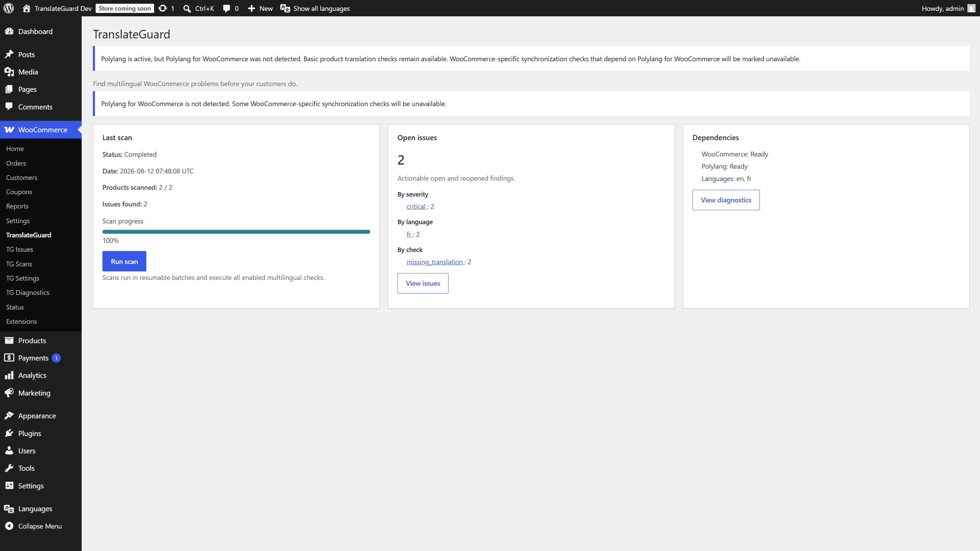Click the Store coming soon badge
This screenshot has width=980, height=551.
click(x=125, y=8)
